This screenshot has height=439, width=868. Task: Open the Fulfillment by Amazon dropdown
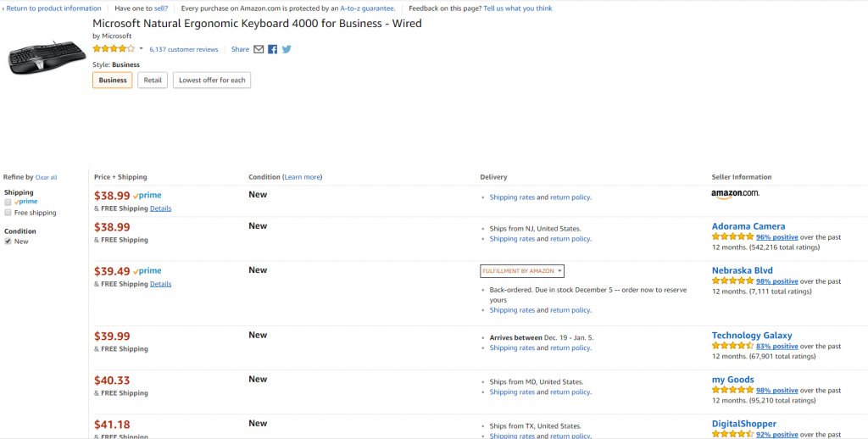click(522, 271)
